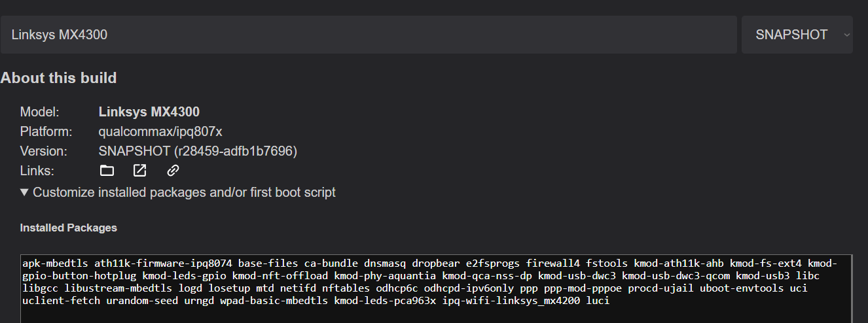Click the Version: row label
This screenshot has height=323, width=868.
[x=43, y=151]
